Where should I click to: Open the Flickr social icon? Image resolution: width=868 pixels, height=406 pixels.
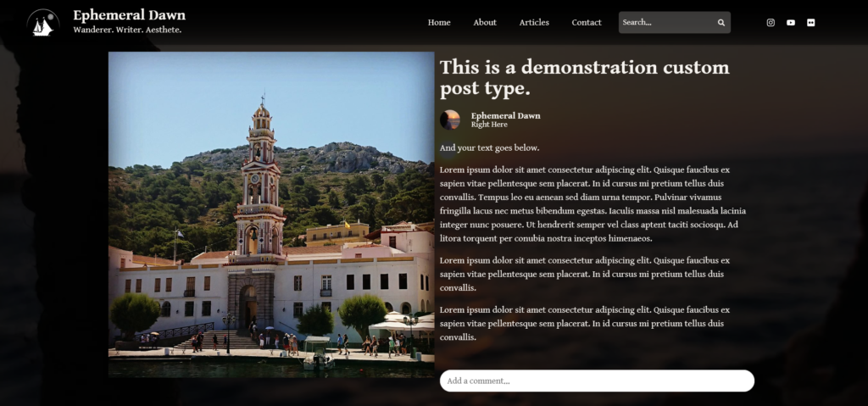click(811, 23)
